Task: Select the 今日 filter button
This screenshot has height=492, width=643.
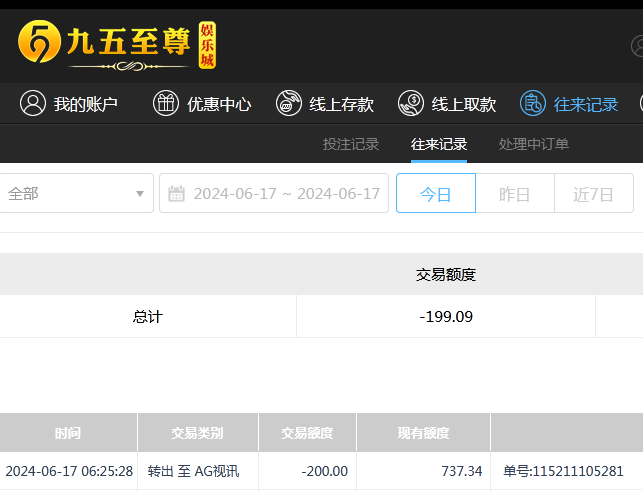Action: pos(436,193)
